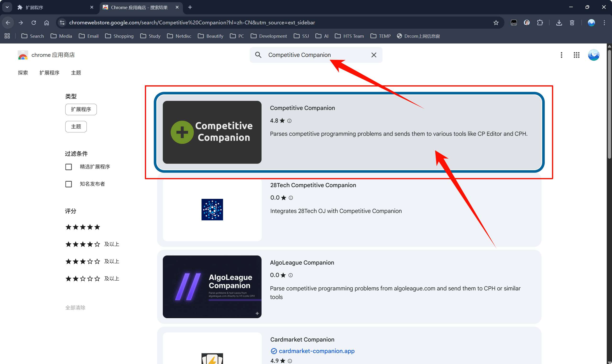
Task: Go back to the previous page
Action: 8,22
